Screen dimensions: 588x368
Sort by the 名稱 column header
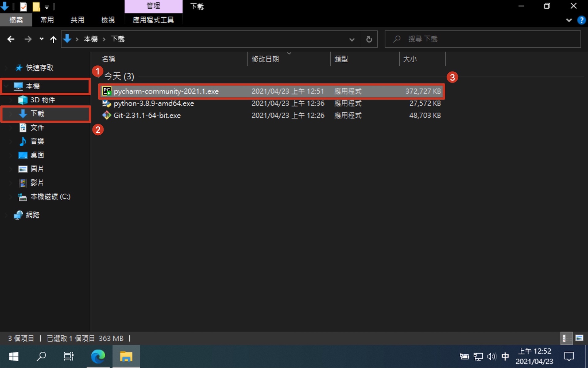click(x=108, y=59)
